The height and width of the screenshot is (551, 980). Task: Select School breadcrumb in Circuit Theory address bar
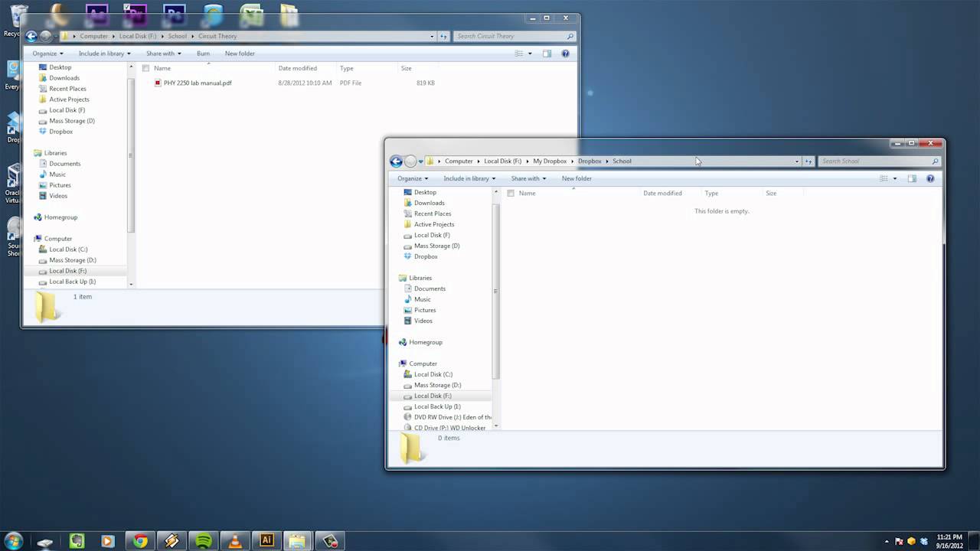click(178, 36)
